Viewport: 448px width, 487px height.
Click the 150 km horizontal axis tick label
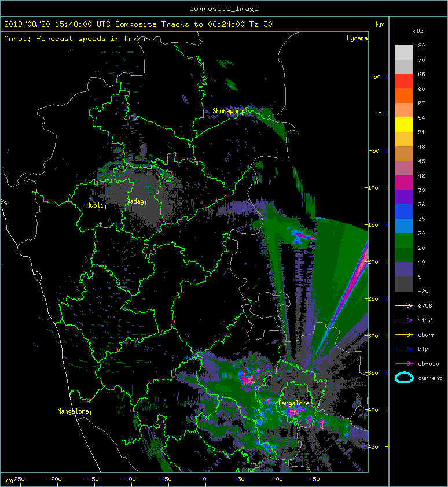(x=314, y=479)
